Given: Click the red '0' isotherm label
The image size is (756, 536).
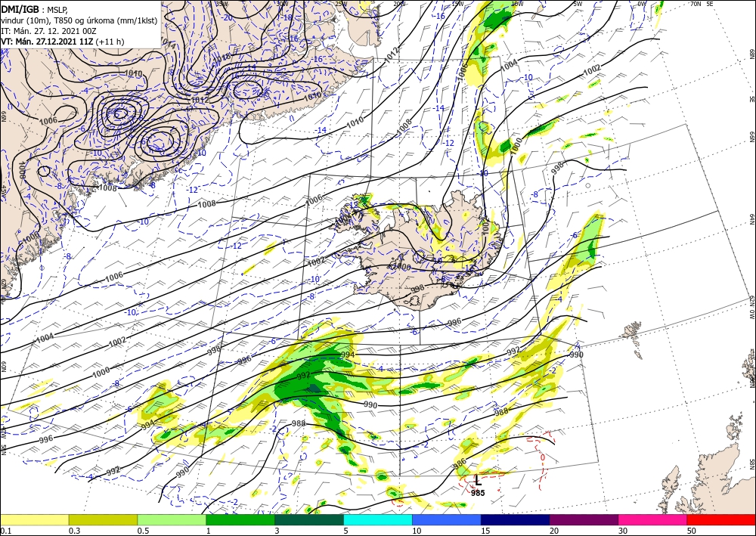Looking at the screenshot, I should point(543,457).
